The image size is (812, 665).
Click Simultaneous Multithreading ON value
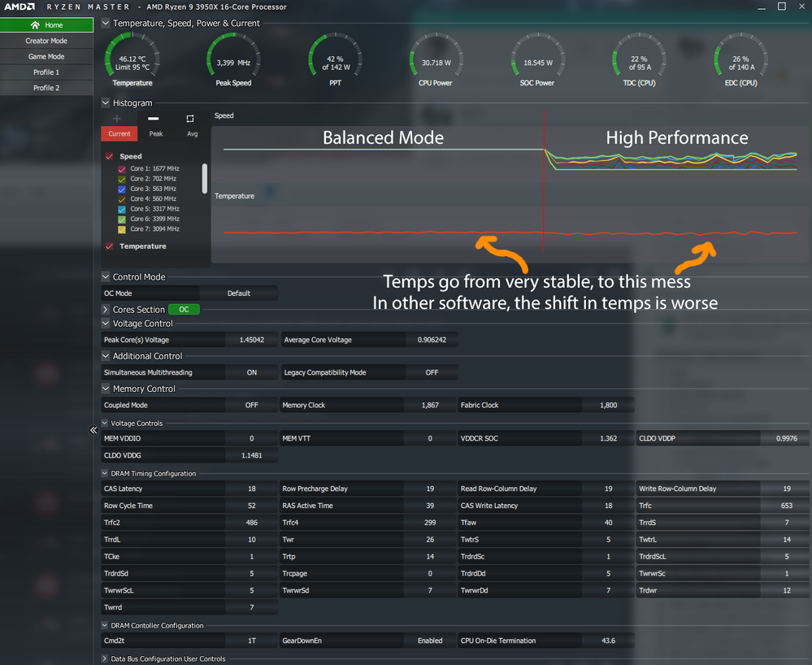252,372
